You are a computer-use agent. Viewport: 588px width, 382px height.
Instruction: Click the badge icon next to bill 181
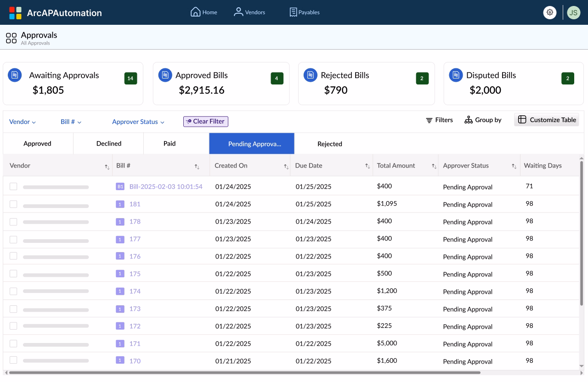pyautogui.click(x=120, y=204)
